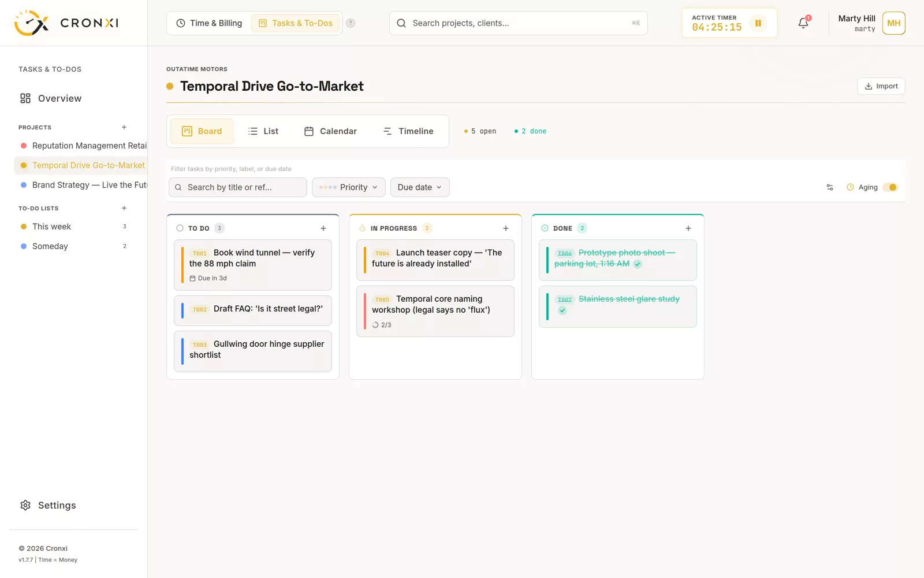
Task: Open the Overview sidebar item
Action: click(x=74, y=98)
